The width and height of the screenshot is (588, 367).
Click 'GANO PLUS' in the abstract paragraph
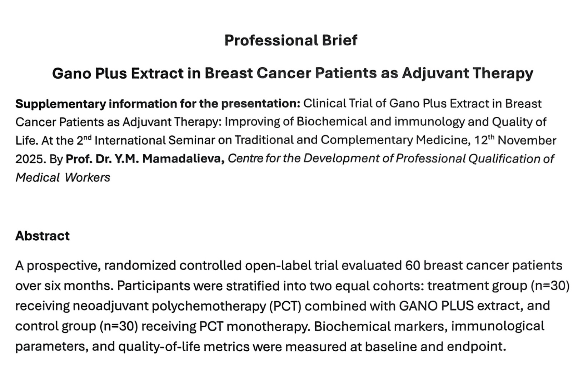pyautogui.click(x=436, y=306)
